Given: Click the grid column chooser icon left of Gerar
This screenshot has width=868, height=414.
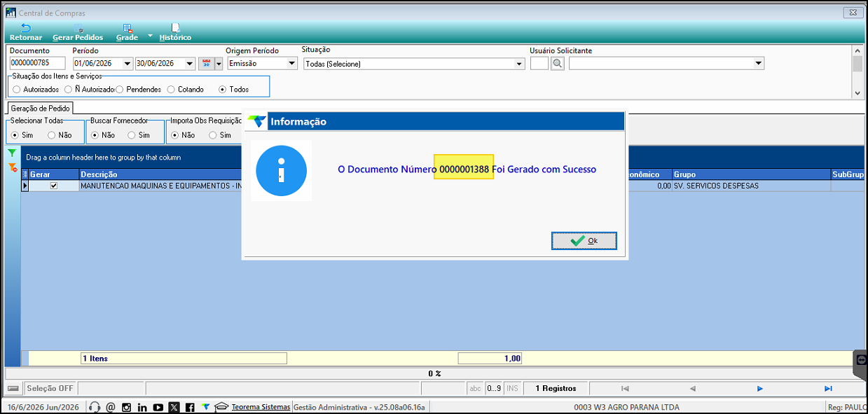Looking at the screenshot, I should (x=26, y=174).
